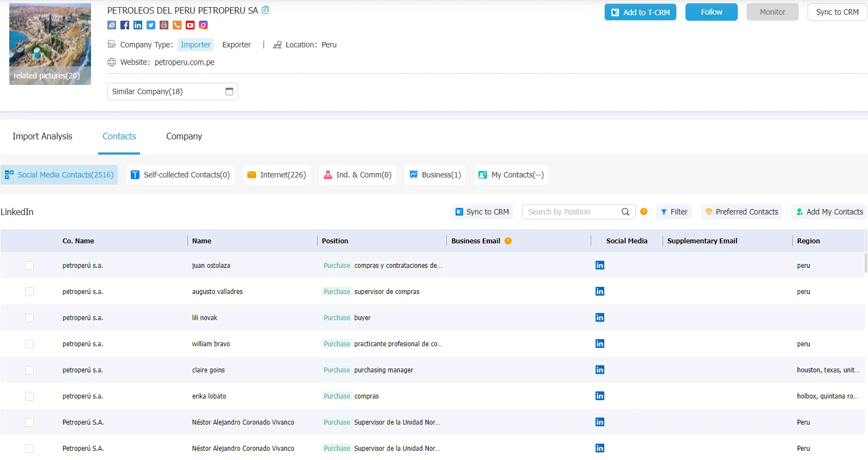Show the Internet(226) contacts tab
The image size is (868, 460).
[277, 175]
